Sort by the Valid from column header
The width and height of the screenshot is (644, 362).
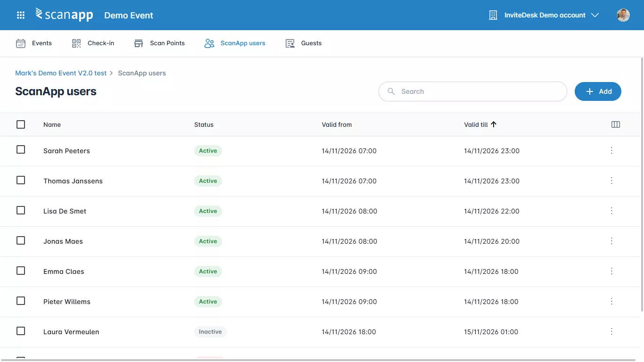point(337,124)
